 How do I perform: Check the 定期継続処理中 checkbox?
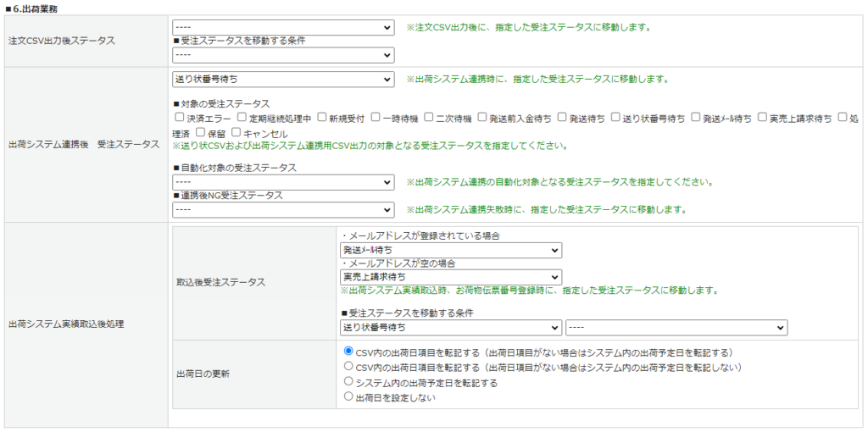(x=242, y=118)
